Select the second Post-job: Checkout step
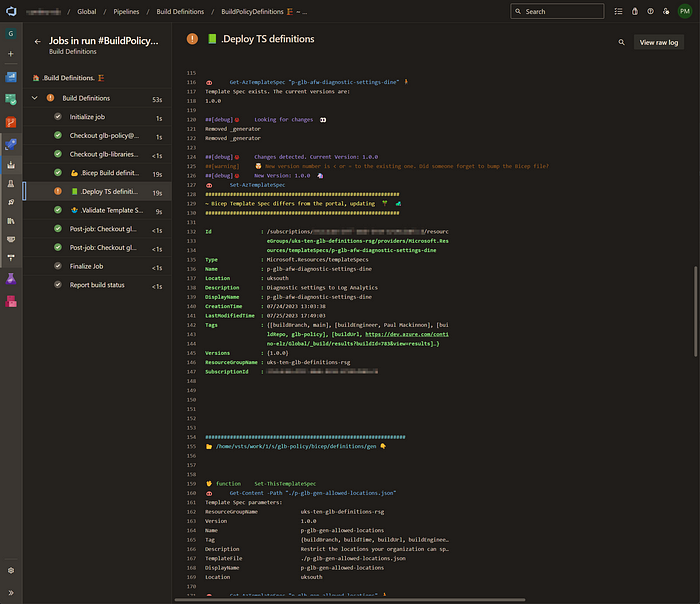The height and width of the screenshot is (604, 700). 97,248
